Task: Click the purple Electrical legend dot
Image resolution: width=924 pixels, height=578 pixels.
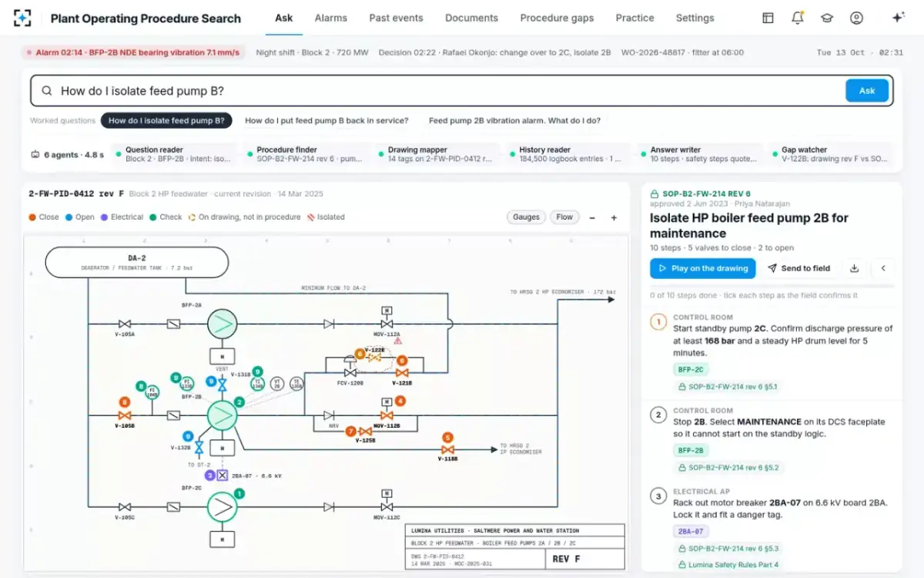Action: (x=102, y=217)
